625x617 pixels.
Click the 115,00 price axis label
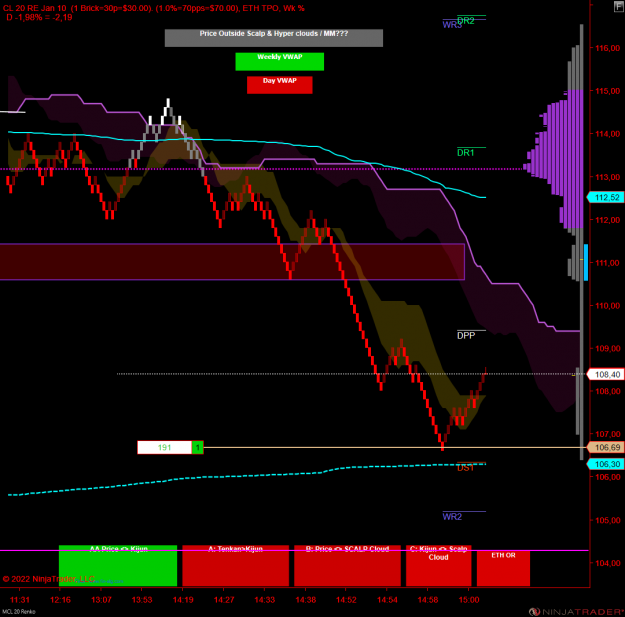coord(607,91)
